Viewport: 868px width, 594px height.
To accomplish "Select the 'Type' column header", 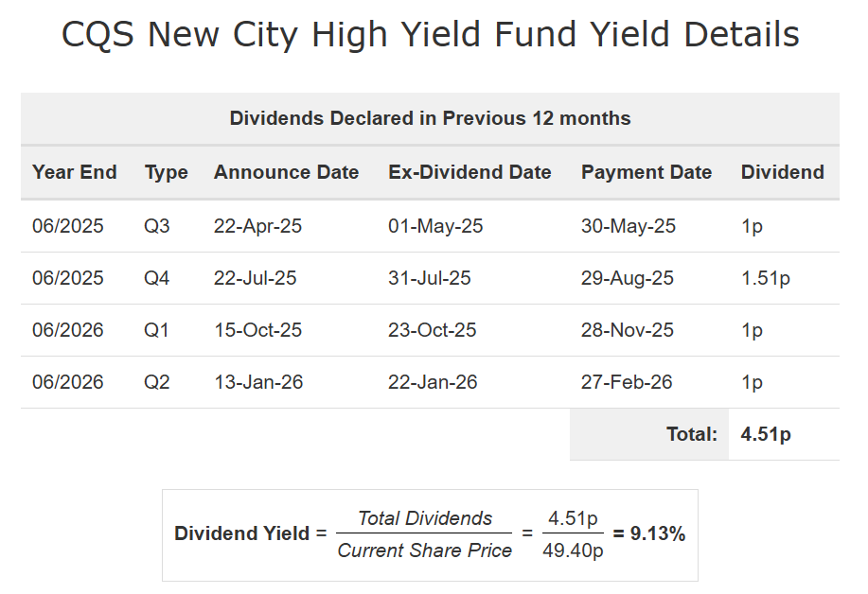I will click(167, 172).
